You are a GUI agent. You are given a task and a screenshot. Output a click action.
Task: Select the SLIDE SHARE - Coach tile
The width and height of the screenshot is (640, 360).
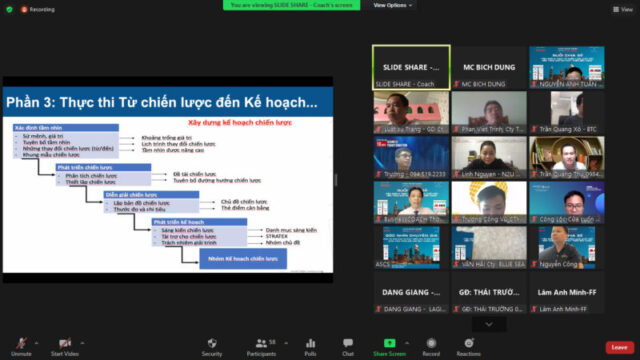(411, 67)
